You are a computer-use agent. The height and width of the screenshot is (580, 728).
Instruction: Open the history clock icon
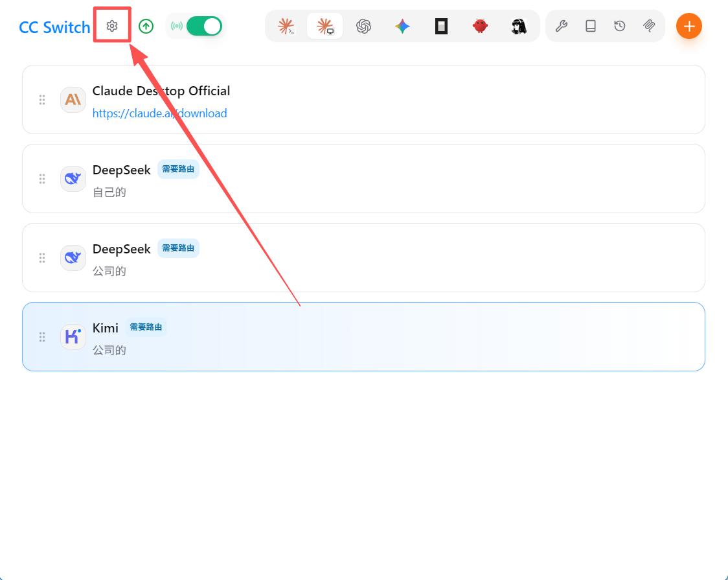(620, 26)
